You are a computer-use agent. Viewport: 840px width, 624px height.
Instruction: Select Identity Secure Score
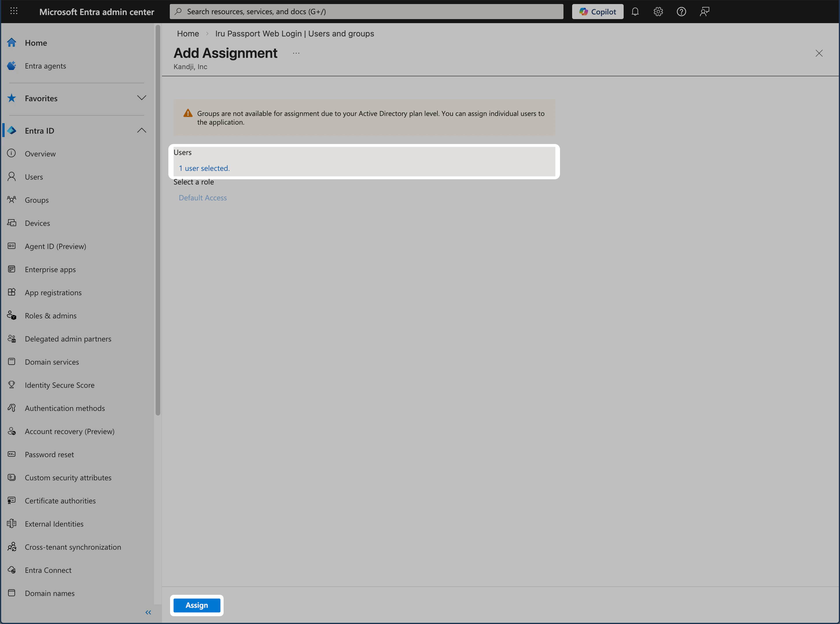[60, 385]
